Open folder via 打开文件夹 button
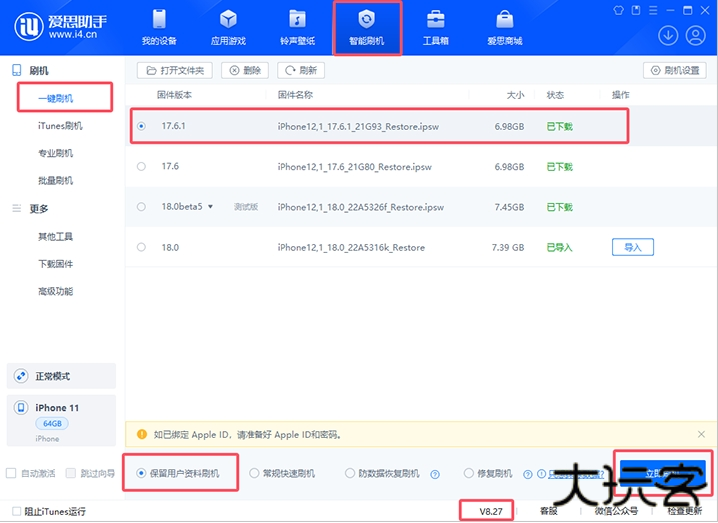This screenshot has width=718, height=523. click(174, 71)
